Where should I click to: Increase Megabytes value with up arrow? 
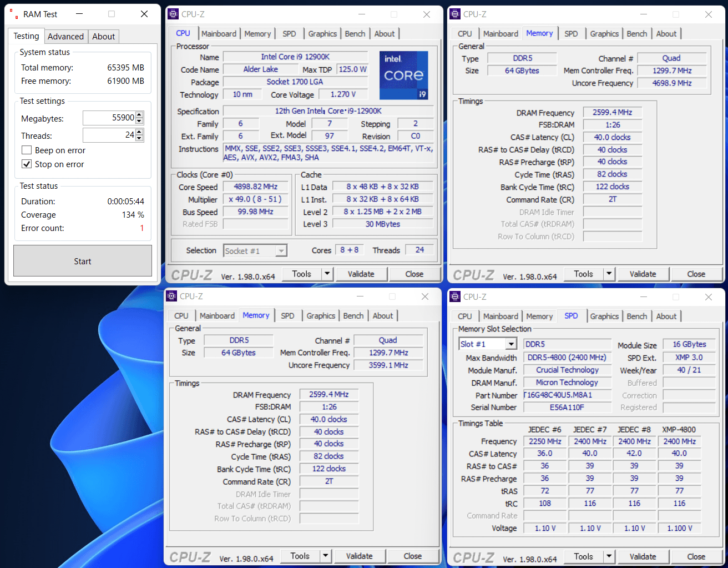[139, 115]
